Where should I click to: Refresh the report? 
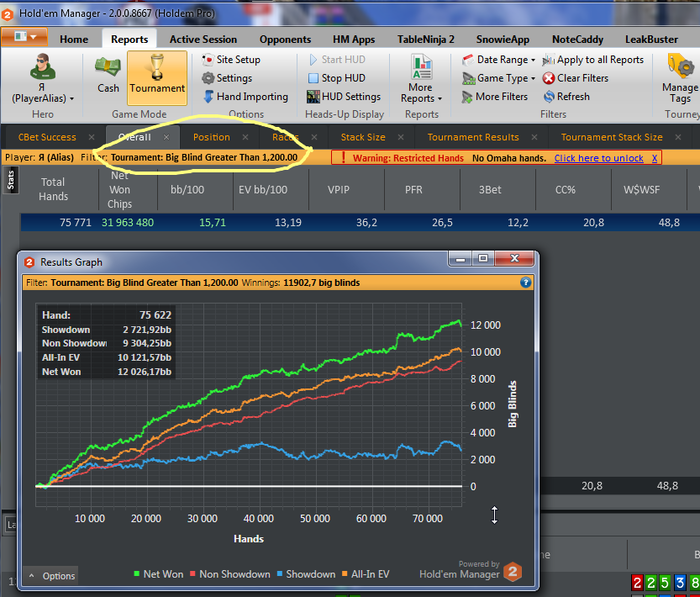567,96
